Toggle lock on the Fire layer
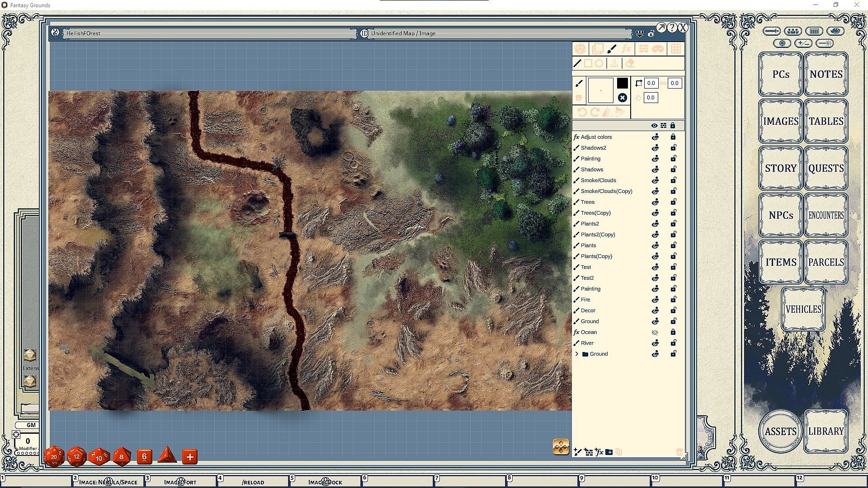868x488 pixels. point(673,300)
